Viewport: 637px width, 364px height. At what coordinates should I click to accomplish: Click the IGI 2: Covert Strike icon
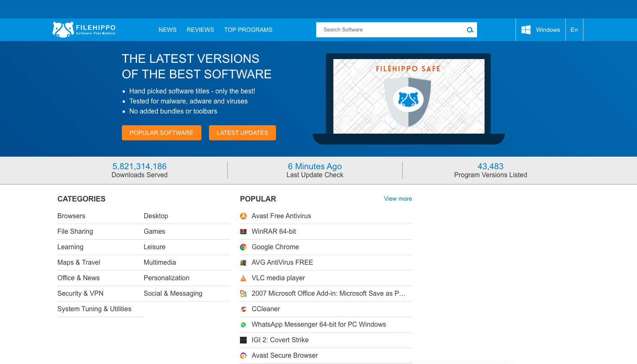pos(243,340)
